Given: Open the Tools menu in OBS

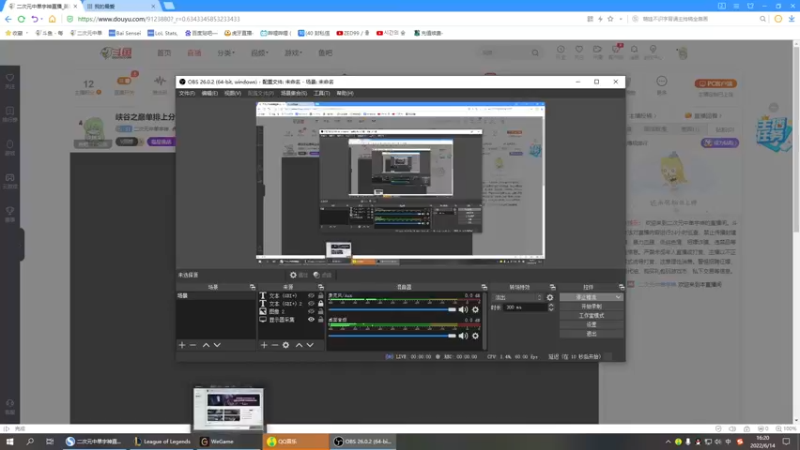Looking at the screenshot, I should (x=322, y=93).
